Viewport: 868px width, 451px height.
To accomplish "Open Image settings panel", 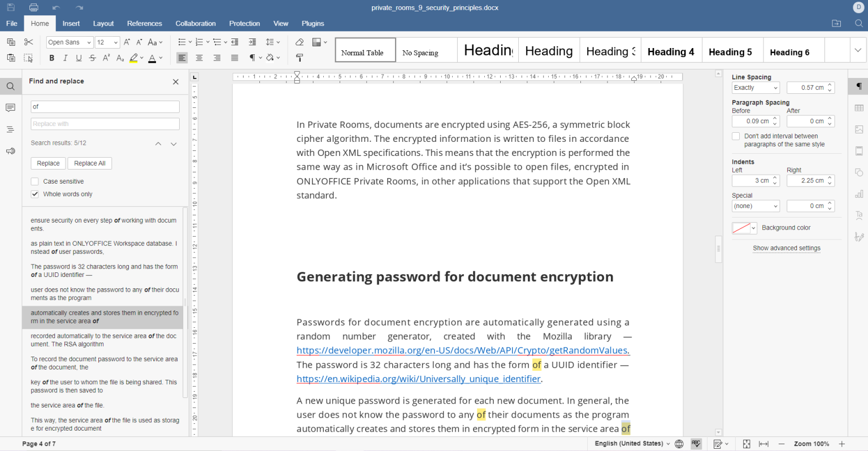I will pos(859,129).
